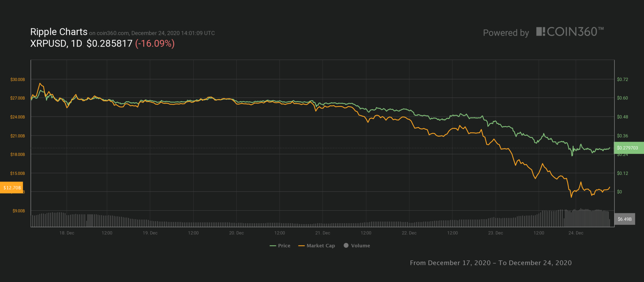Click the $15.00B market cap axis label
Viewport: 644px width, 282px height.
[18, 173]
